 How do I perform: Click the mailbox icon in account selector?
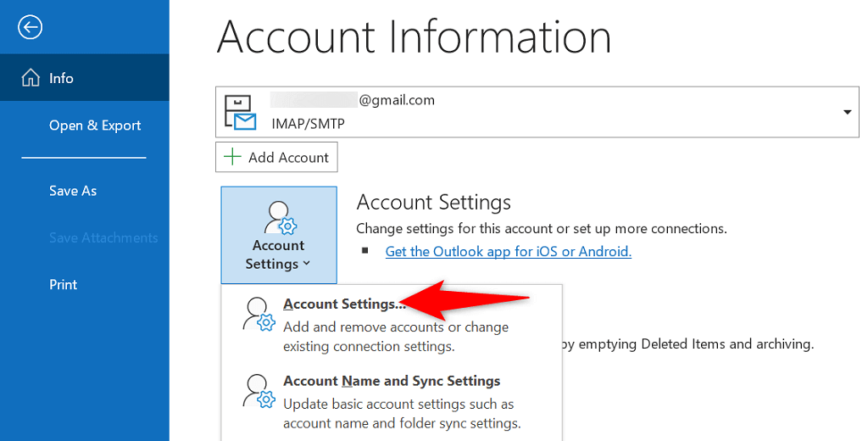(x=240, y=113)
